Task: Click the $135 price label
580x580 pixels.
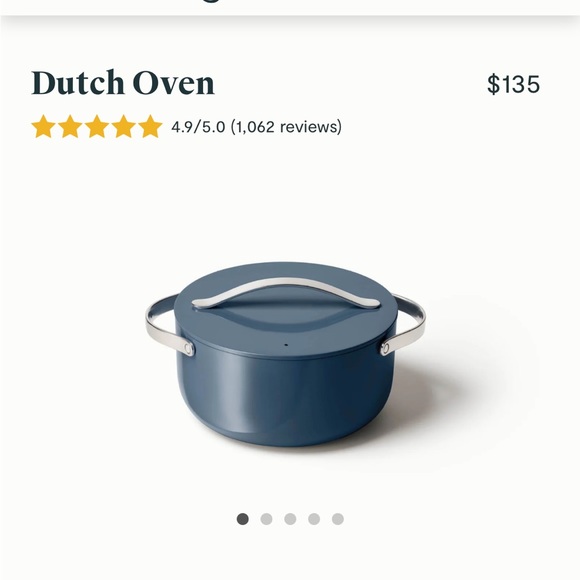Action: click(513, 84)
